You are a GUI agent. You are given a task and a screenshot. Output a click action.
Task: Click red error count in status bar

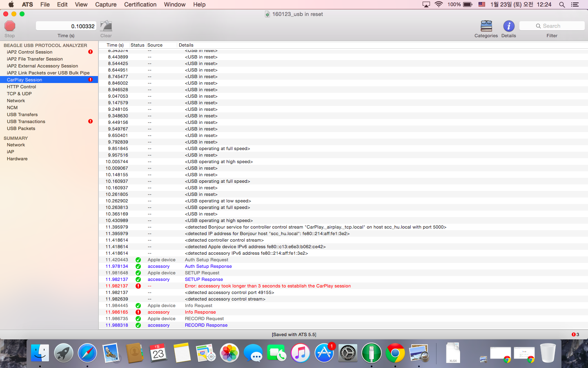click(x=576, y=334)
